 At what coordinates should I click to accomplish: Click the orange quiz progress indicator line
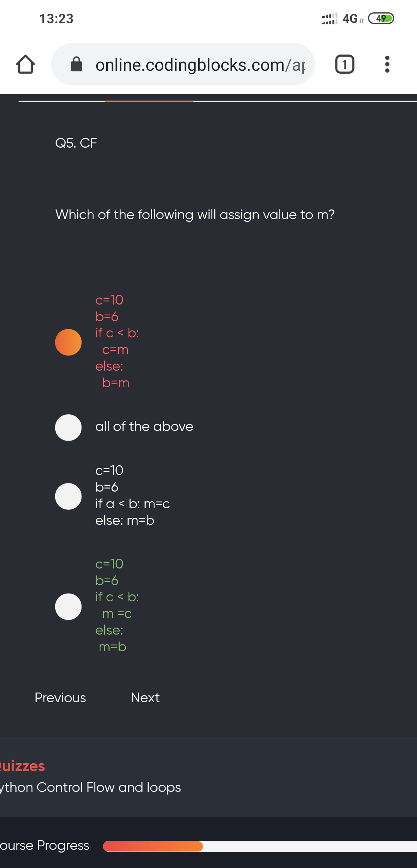pyautogui.click(x=149, y=101)
